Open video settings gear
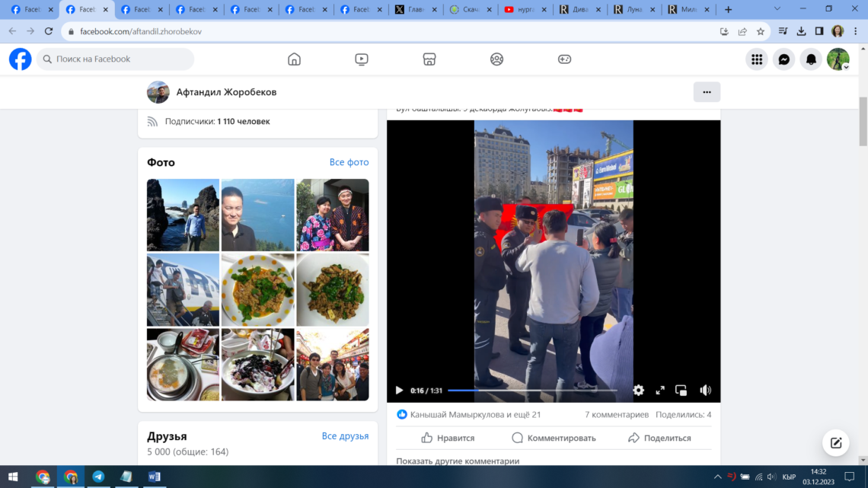This screenshot has height=488, width=868. tap(638, 391)
